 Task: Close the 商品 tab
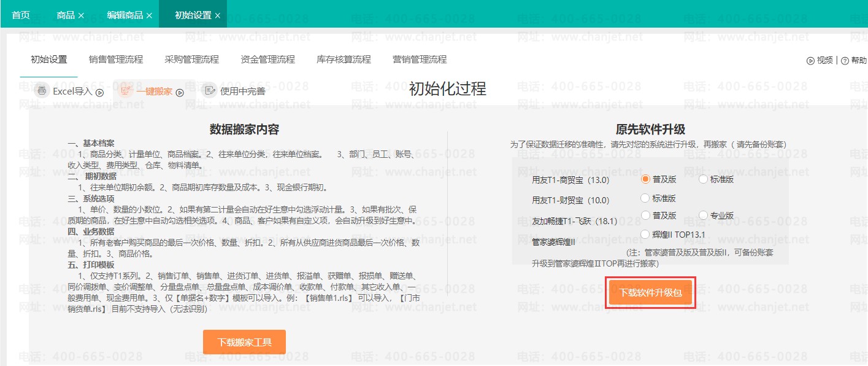(81, 15)
